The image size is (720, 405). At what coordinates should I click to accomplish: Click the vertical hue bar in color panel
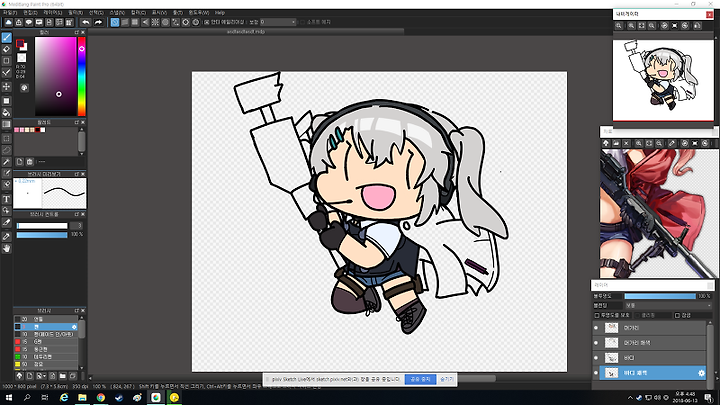pos(82,76)
